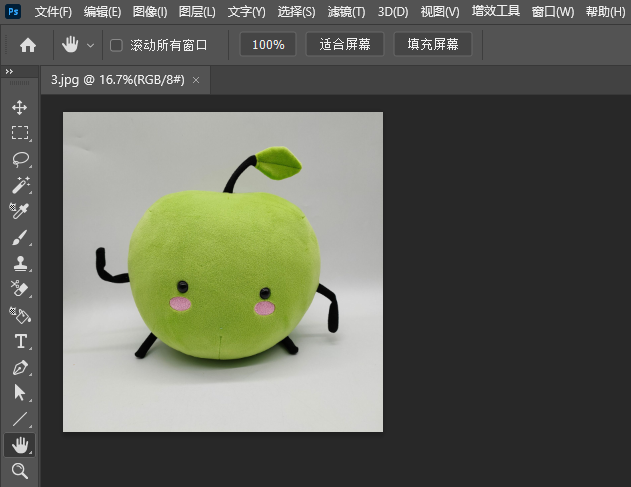
Task: Select the Eraser tool
Action: [x=19, y=289]
